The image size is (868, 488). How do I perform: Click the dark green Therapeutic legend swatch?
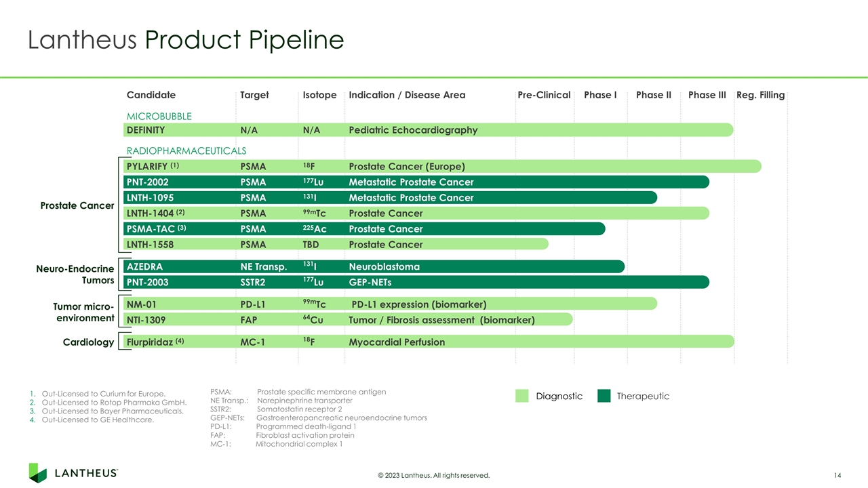point(604,396)
